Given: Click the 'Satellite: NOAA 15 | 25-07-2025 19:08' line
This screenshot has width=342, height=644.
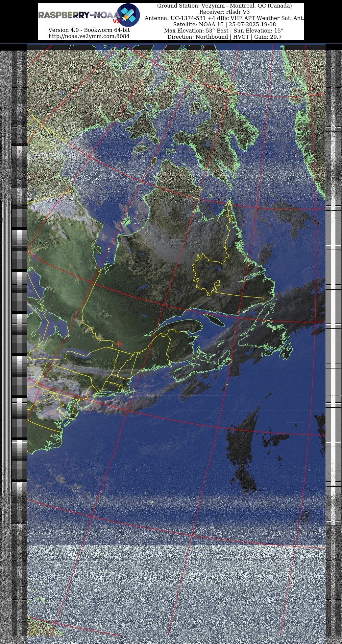Looking at the screenshot, I should 224,24.
